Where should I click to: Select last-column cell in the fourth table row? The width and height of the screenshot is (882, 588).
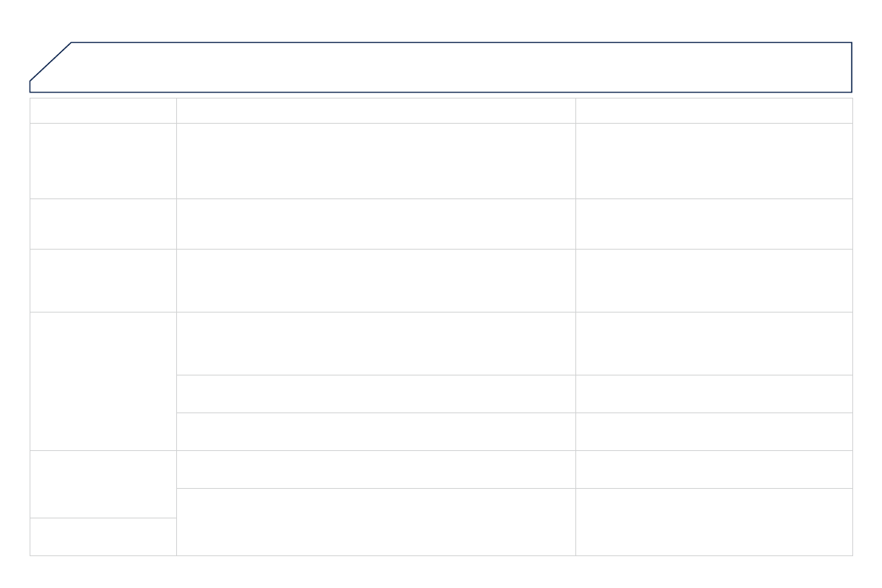(x=713, y=280)
